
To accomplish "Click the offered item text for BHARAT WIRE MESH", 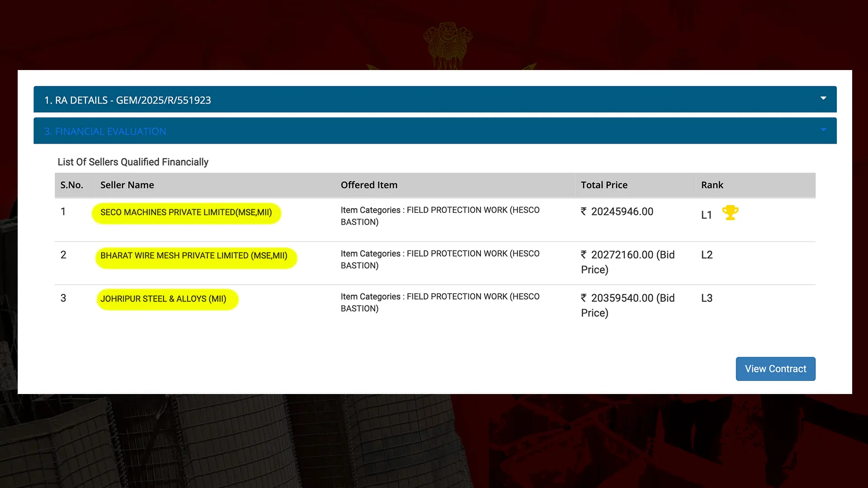I will pyautogui.click(x=440, y=259).
